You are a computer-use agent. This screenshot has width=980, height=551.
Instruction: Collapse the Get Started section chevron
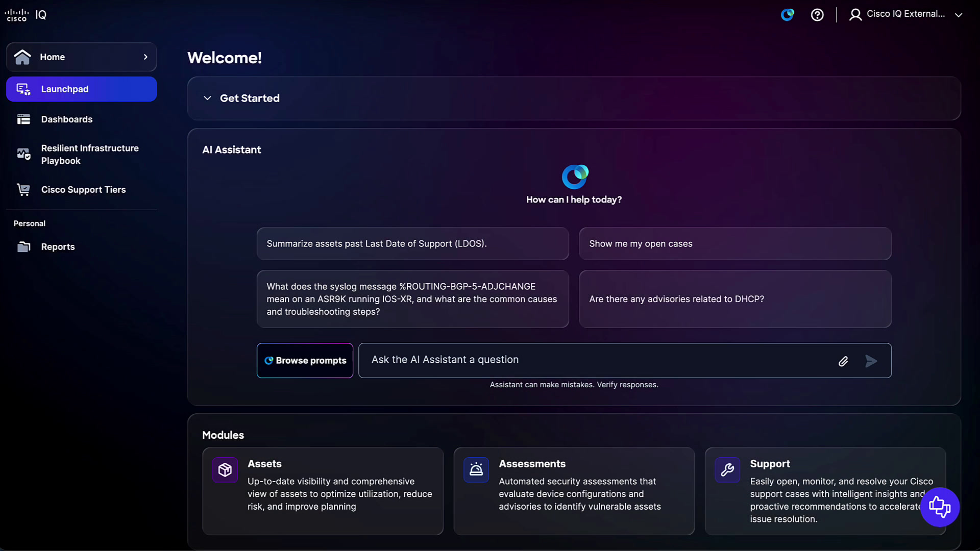[x=207, y=98]
